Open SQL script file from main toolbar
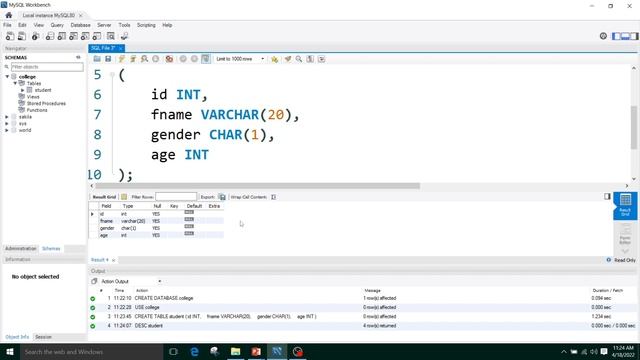This screenshot has width=640, height=360. (x=22, y=36)
